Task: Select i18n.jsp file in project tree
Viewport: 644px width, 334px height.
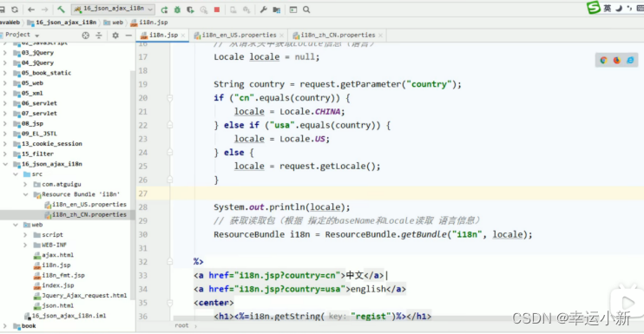Action: (52, 265)
